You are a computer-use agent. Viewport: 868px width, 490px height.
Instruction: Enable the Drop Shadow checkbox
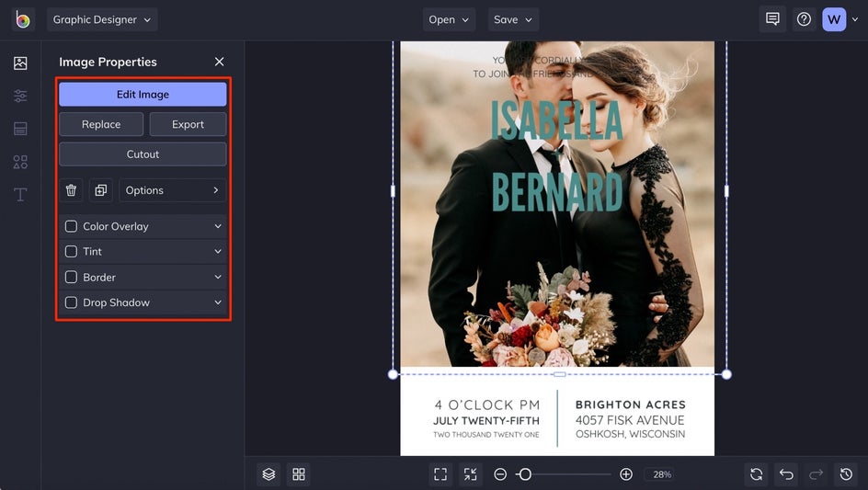71,302
